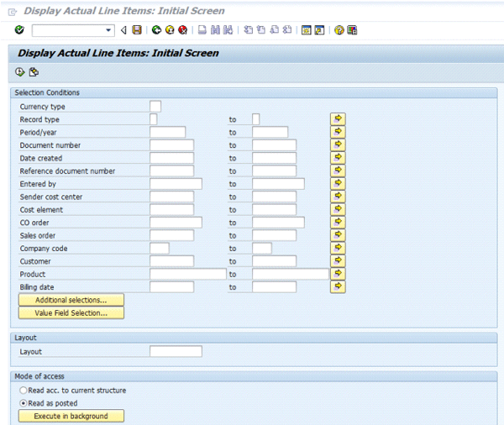This screenshot has width=504, height=425.
Task: Select the Read as posted option
Action: 24,403
